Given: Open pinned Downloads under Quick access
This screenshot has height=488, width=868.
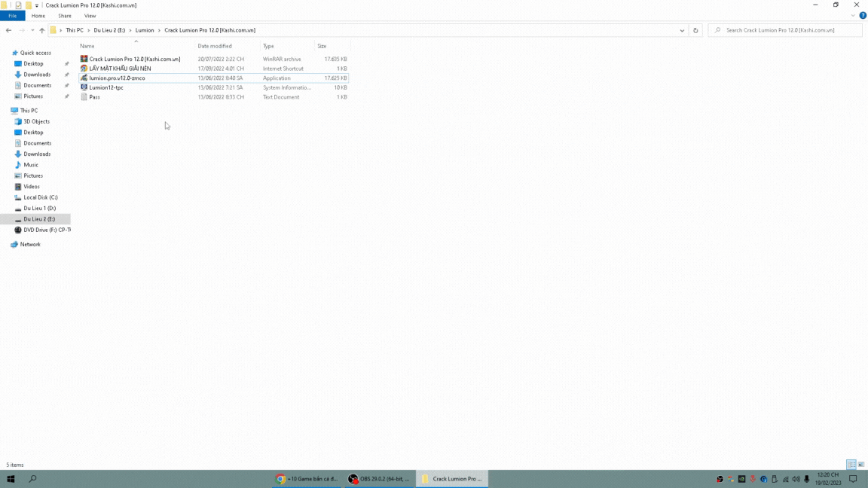Looking at the screenshot, I should pos(36,75).
